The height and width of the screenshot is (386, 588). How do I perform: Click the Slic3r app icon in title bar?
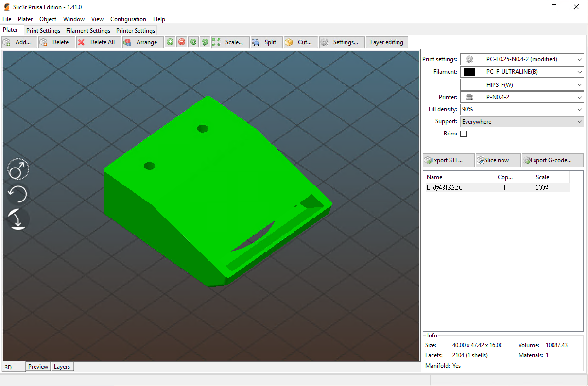(x=7, y=7)
